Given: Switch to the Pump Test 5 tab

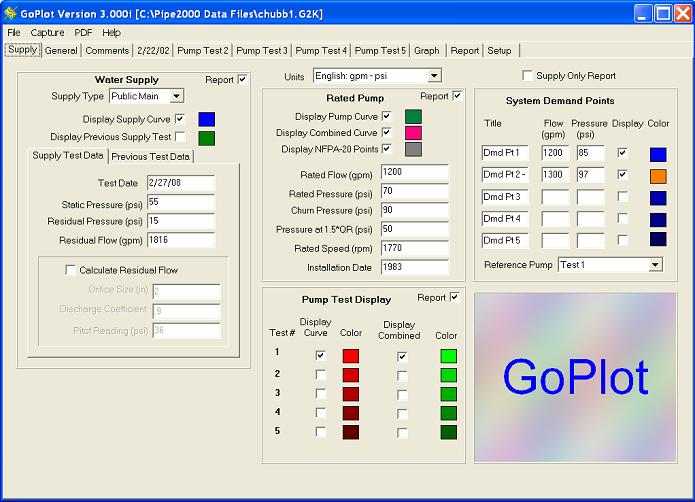Looking at the screenshot, I should click(x=380, y=51).
